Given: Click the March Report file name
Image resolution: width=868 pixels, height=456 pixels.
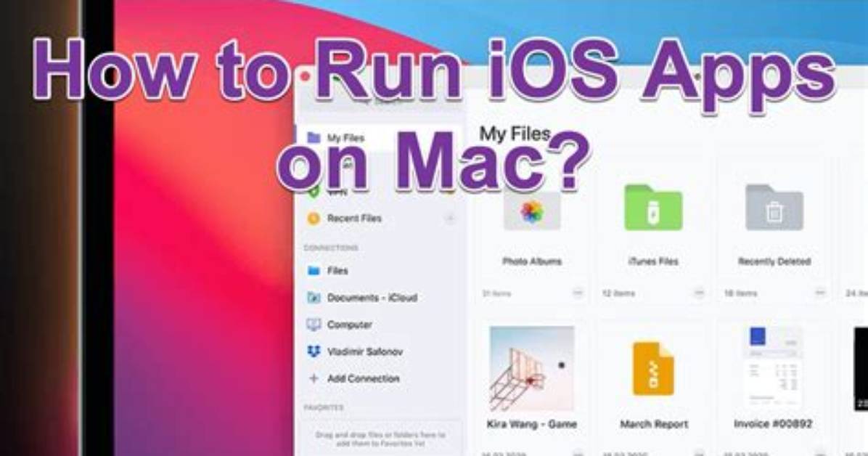Looking at the screenshot, I should coord(654,424).
